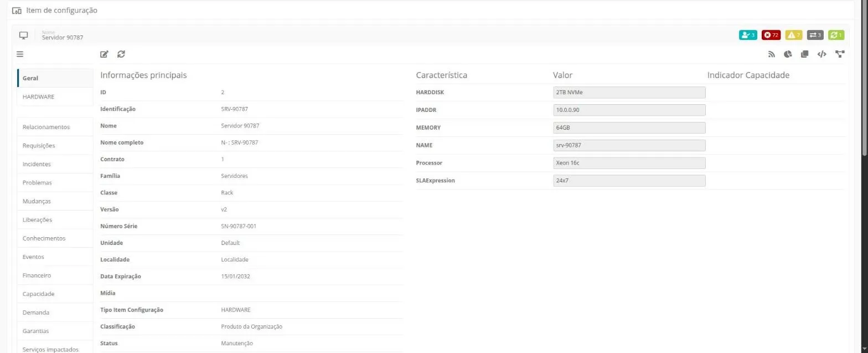Click the expiration date 15/01/2032
This screenshot has height=353, width=868.
pos(235,277)
